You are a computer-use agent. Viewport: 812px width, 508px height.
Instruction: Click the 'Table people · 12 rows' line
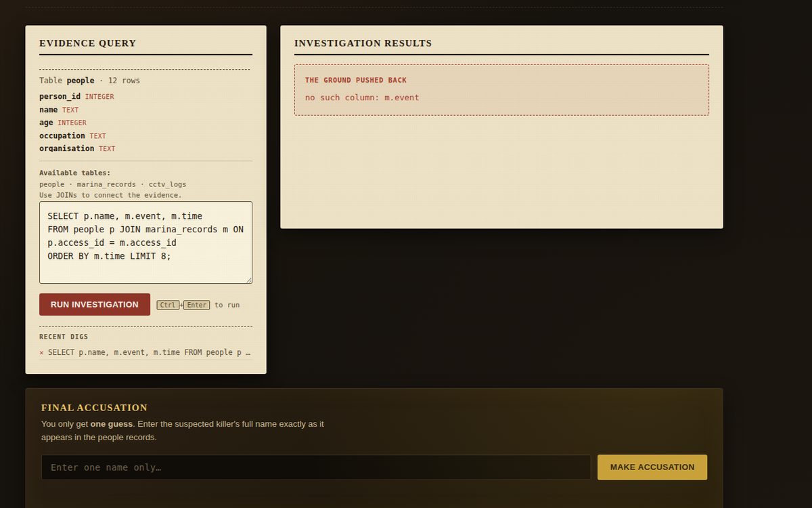89,81
